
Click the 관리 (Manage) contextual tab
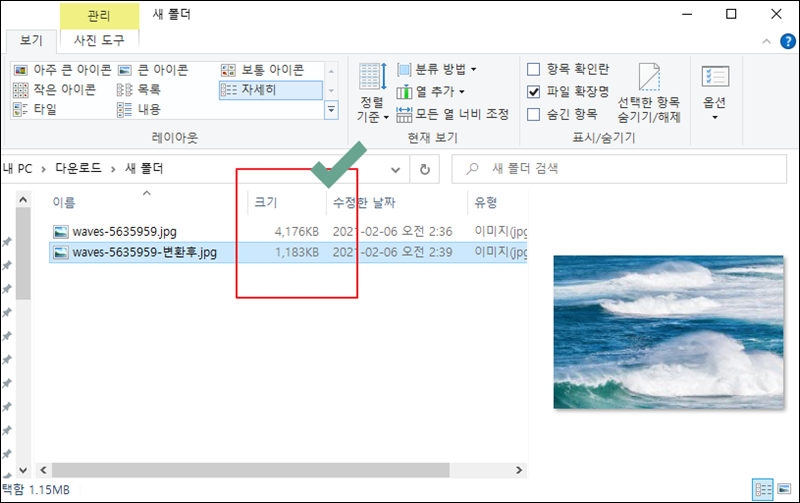tap(99, 16)
